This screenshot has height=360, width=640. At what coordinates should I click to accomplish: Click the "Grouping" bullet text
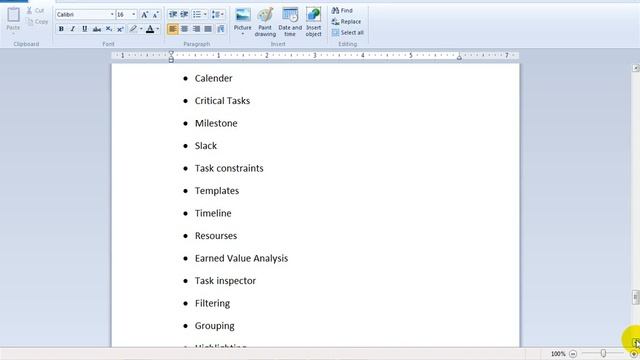pyautogui.click(x=215, y=326)
